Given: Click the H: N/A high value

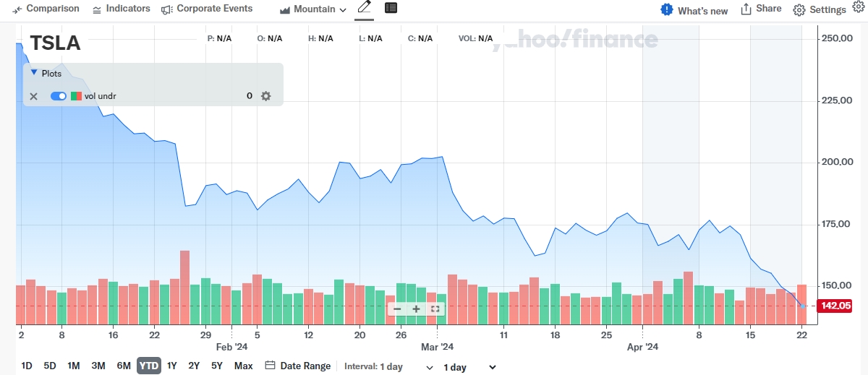Looking at the screenshot, I should coord(320,38).
